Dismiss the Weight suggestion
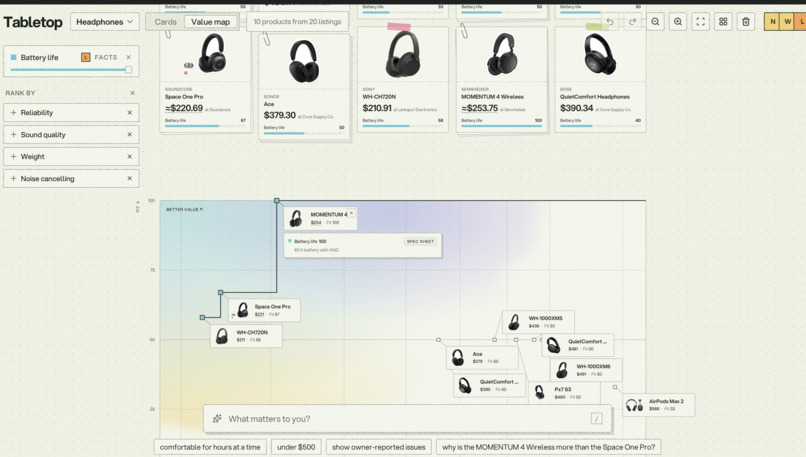 tap(130, 156)
